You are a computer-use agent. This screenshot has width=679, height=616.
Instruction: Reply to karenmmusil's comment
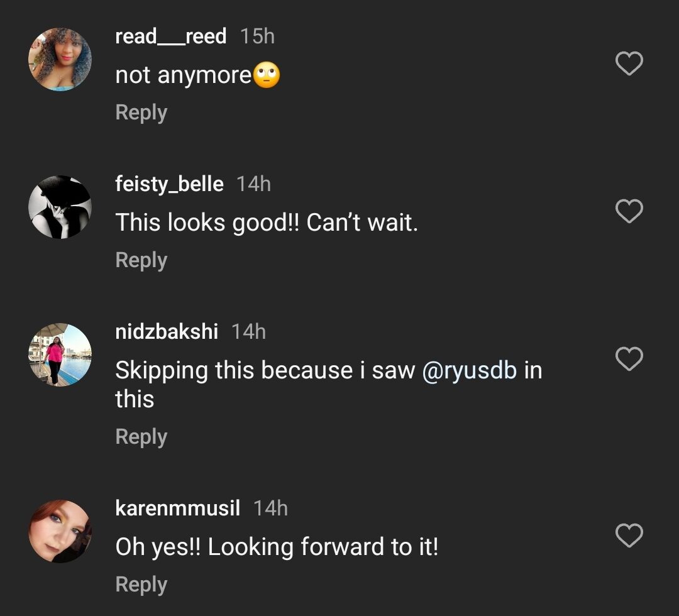pos(141,585)
